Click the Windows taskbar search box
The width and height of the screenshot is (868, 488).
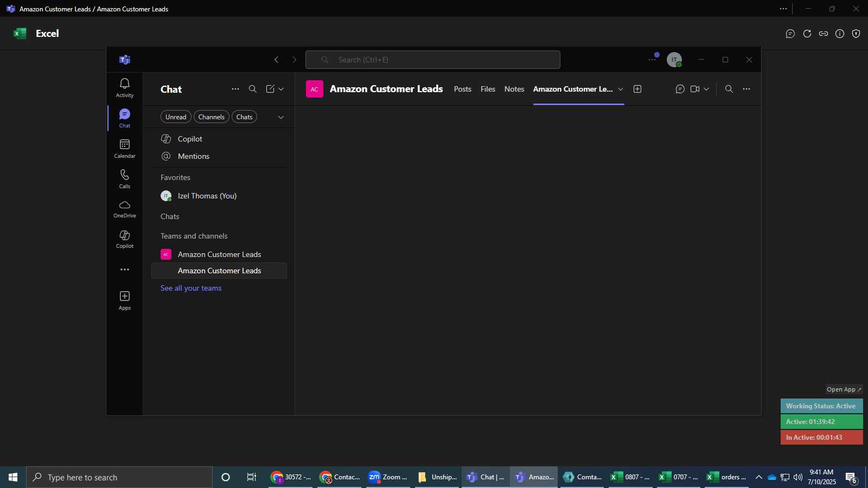coord(119,477)
